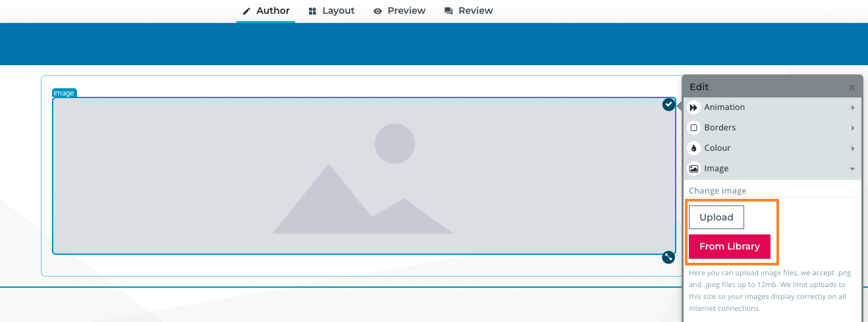Click the Borders square icon
The width and height of the screenshot is (868, 322).
pyautogui.click(x=693, y=128)
